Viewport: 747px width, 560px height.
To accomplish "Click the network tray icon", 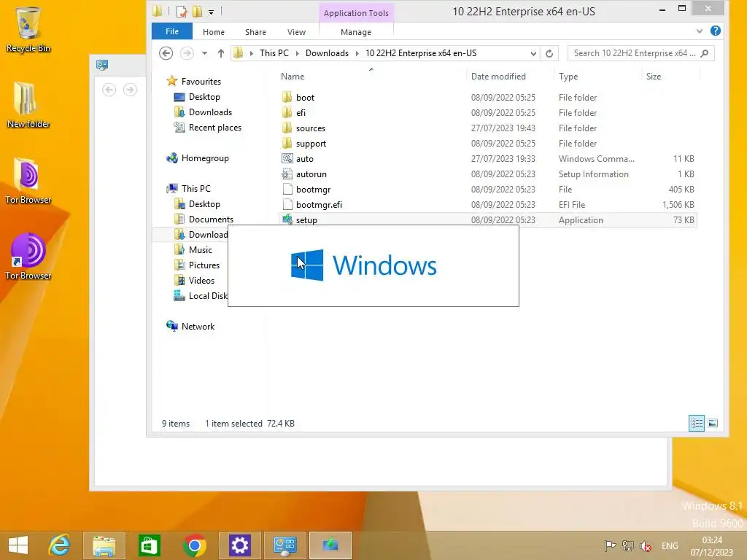I will click(628, 545).
